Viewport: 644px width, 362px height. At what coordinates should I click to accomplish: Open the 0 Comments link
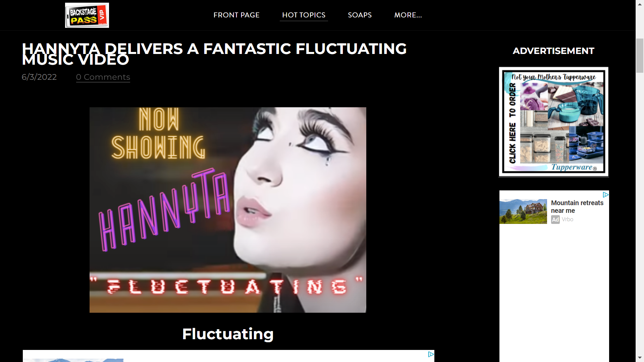click(103, 77)
